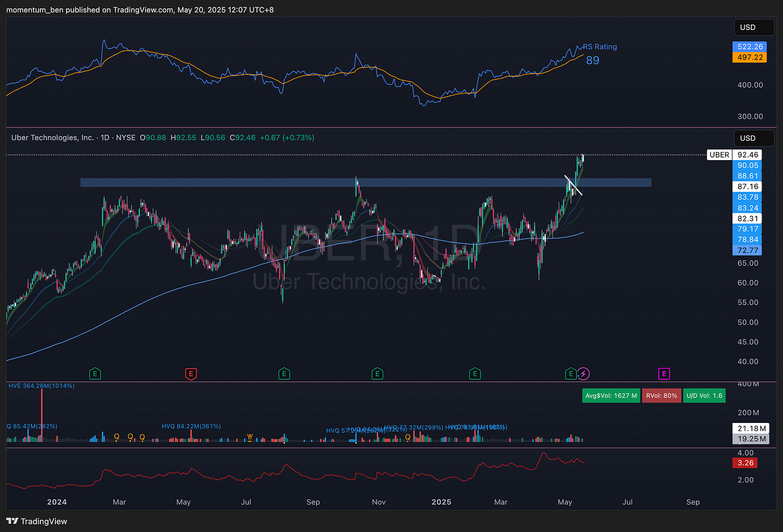
Task: Click the green earnings marker beside the lightning icon
Action: tap(571, 373)
